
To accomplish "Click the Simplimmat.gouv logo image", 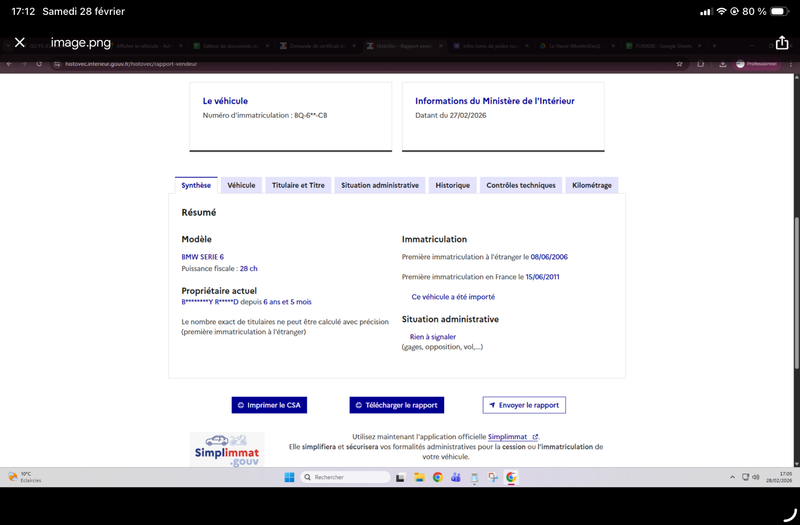I will point(226,450).
